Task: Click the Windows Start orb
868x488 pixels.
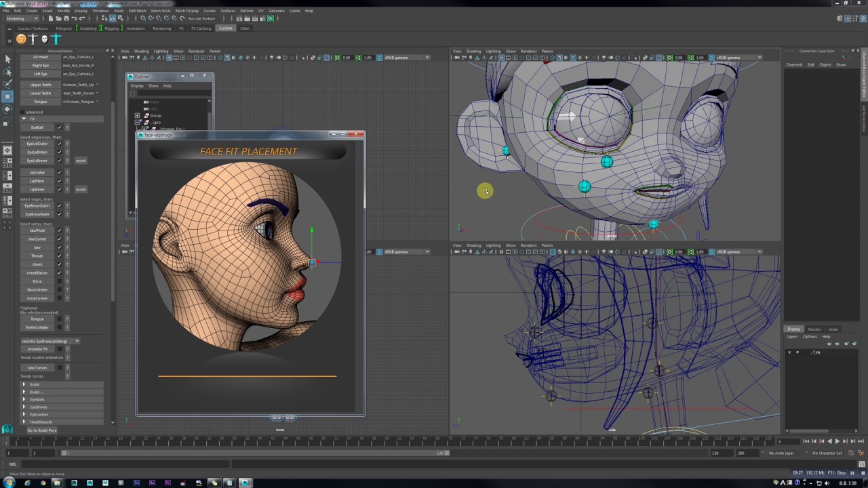Action: 9,483
